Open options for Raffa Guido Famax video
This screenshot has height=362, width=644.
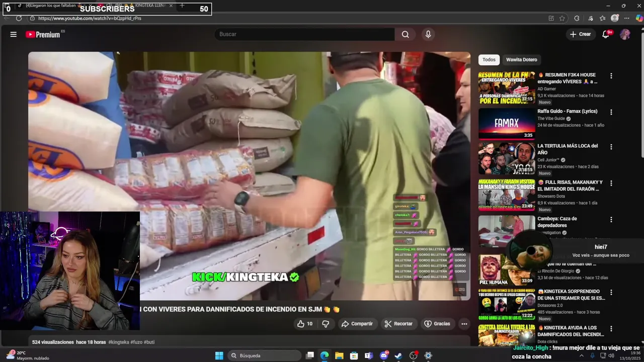(x=611, y=112)
